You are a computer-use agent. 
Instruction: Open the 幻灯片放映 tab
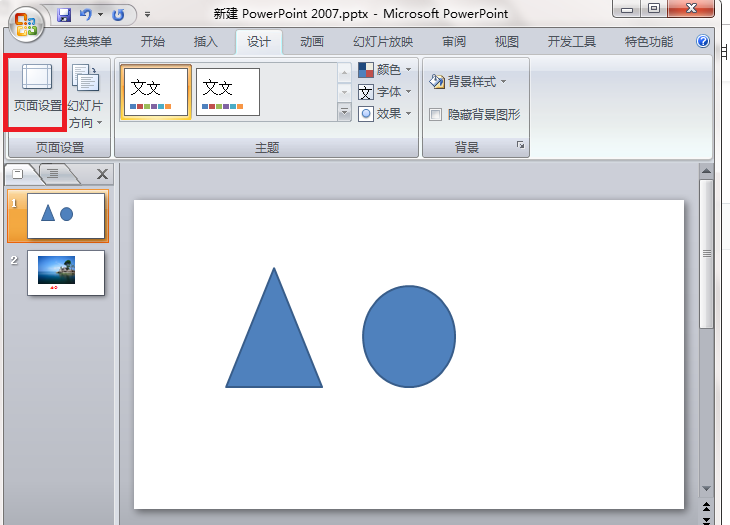383,42
